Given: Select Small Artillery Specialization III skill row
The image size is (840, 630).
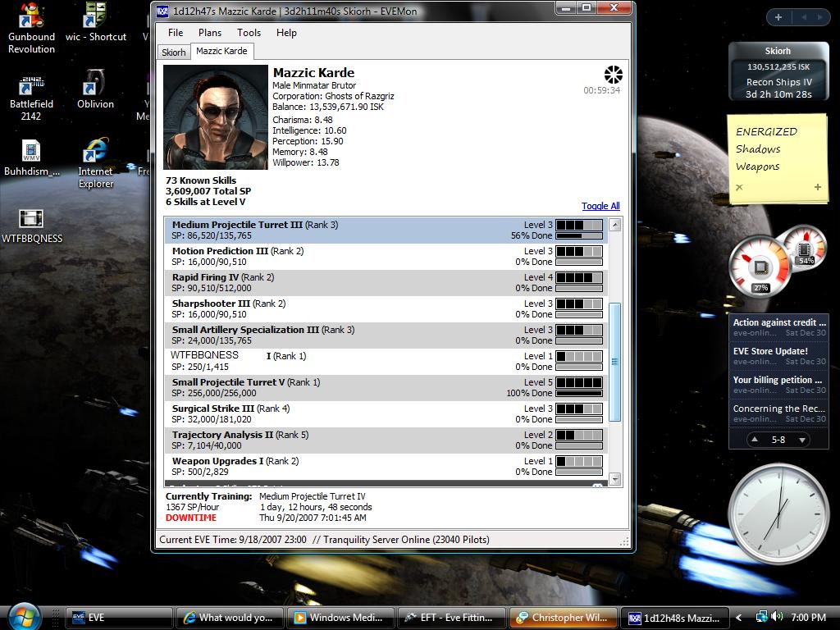Looking at the screenshot, I should coord(386,336).
